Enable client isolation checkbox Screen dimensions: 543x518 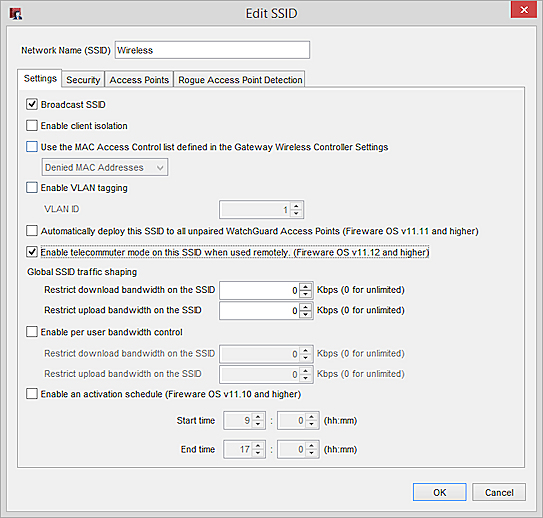32,125
